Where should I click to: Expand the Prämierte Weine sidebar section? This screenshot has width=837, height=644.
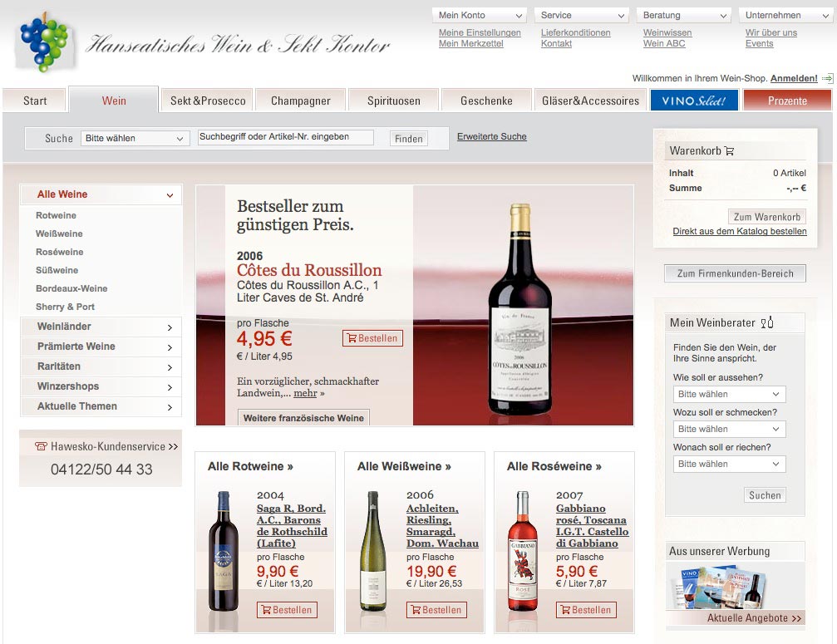tap(101, 347)
